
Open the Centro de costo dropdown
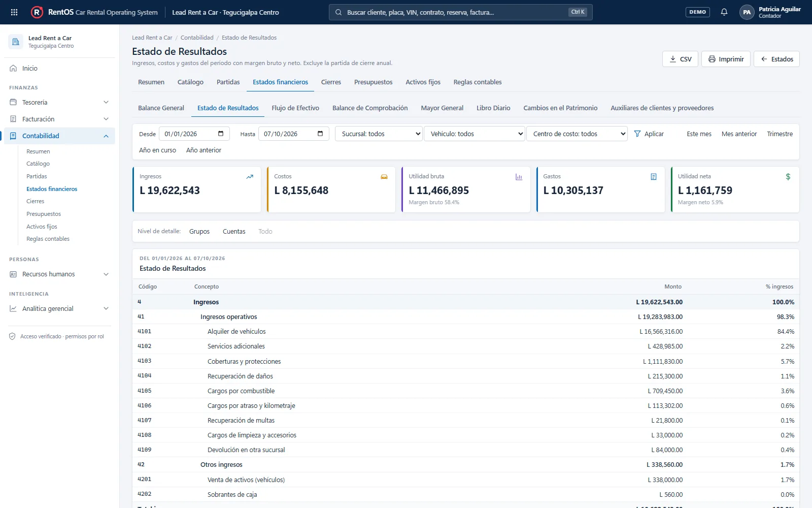click(x=577, y=134)
